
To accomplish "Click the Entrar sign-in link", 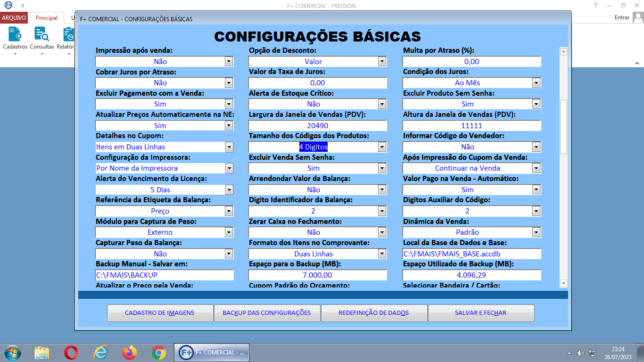I will click(x=622, y=17).
